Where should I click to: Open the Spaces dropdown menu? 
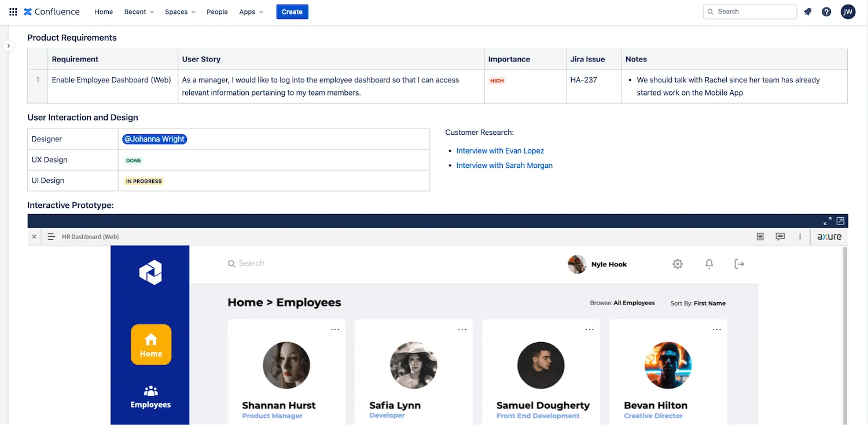[x=180, y=12]
